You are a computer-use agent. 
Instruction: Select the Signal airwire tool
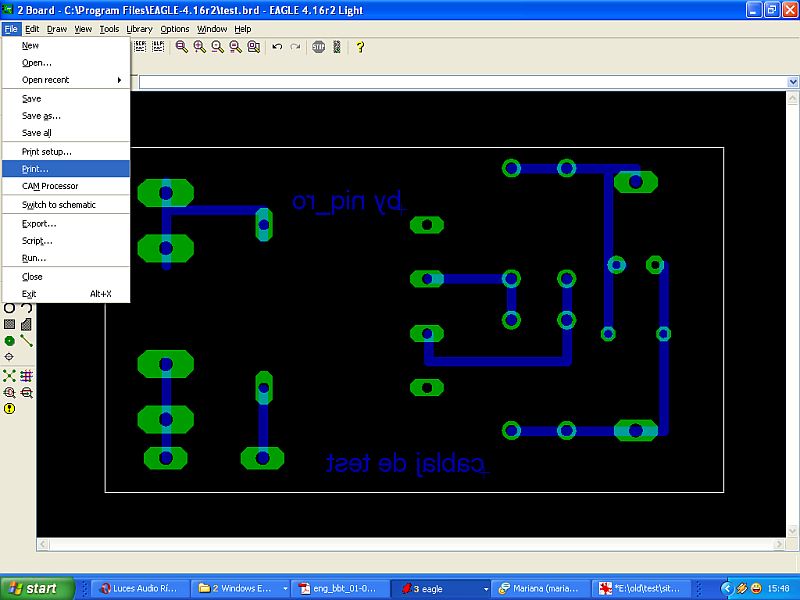click(x=27, y=341)
